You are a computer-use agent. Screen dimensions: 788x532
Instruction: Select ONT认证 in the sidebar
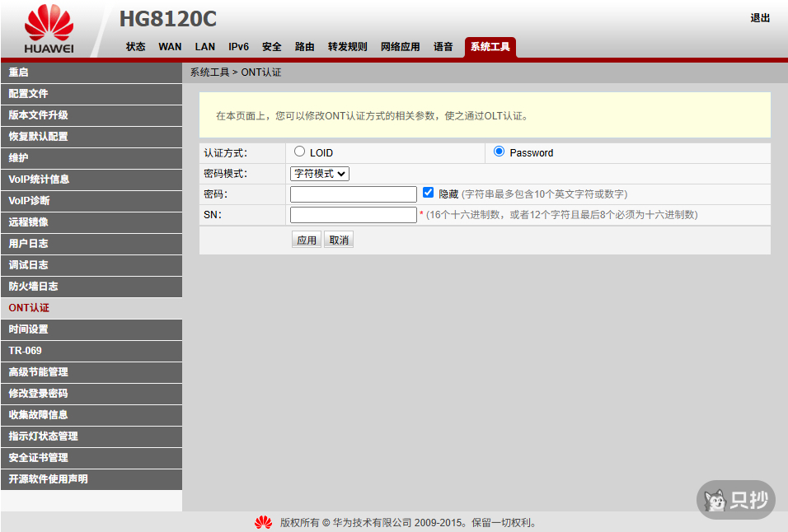point(91,308)
